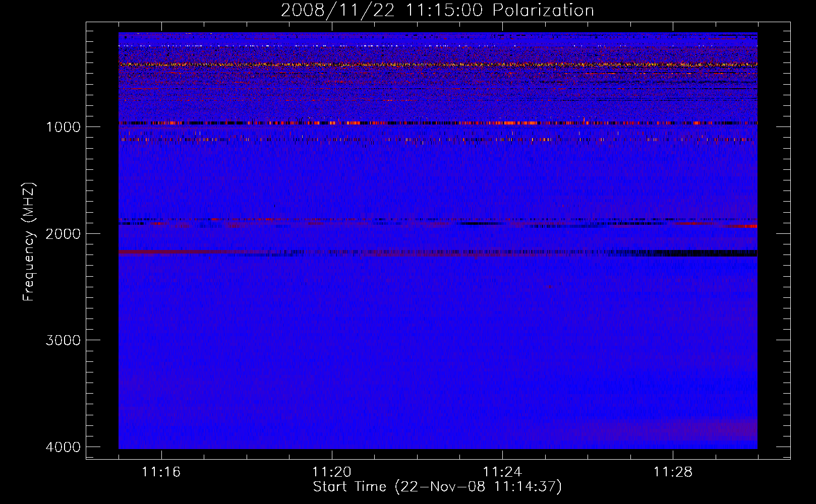
Task: Click the plot title '2008/11/22 11:15:00 Polarization'
Action: (437, 10)
